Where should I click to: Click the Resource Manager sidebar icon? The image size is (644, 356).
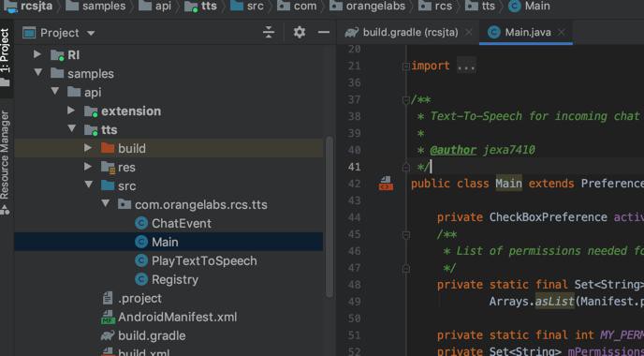(5, 211)
